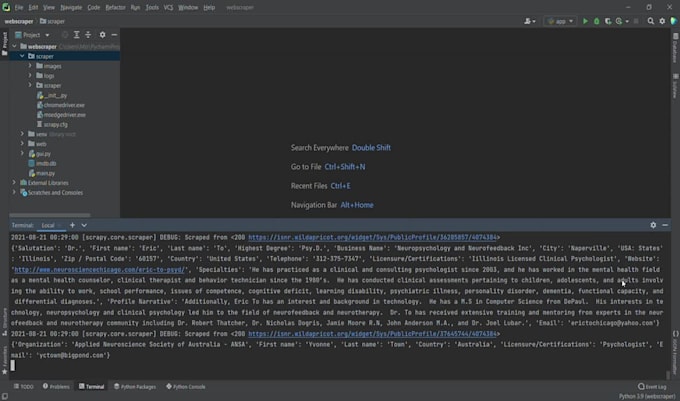Open the Database side panel

pos(675,48)
